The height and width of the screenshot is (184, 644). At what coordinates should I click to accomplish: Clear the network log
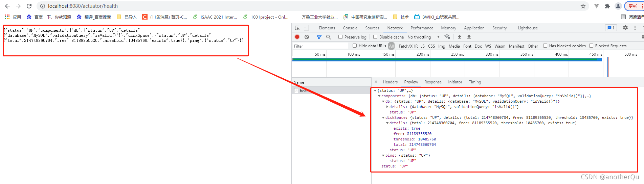click(x=307, y=37)
